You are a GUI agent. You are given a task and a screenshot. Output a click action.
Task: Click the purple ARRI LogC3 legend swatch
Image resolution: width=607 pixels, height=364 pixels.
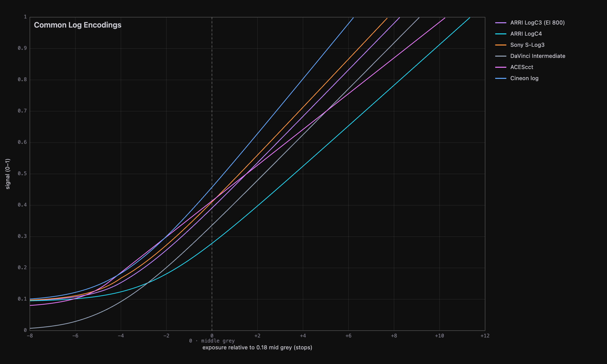(x=501, y=23)
